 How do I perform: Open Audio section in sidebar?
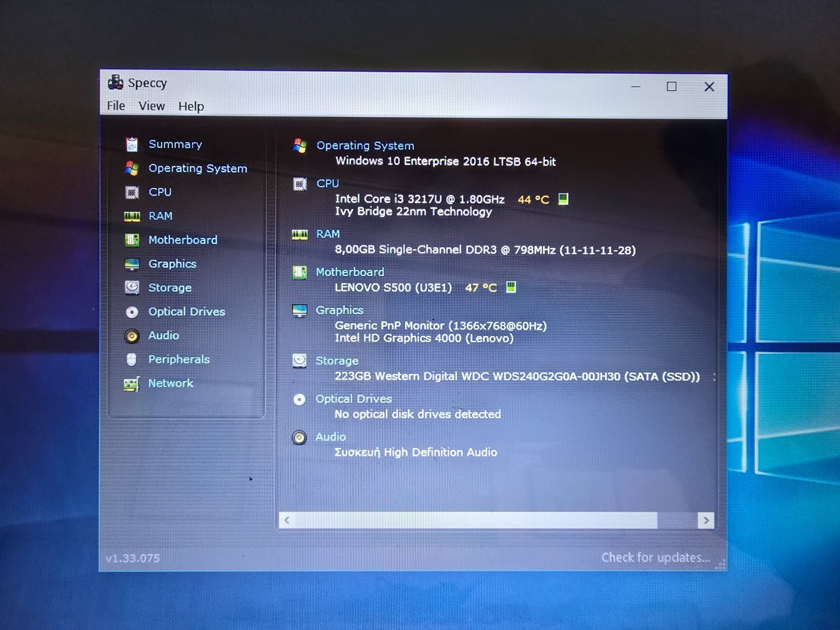[163, 335]
